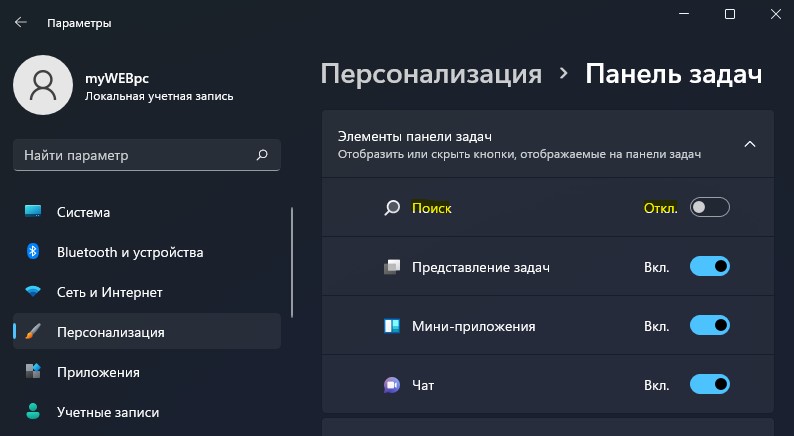
Task: Click the Чат camera icon
Action: click(x=392, y=385)
